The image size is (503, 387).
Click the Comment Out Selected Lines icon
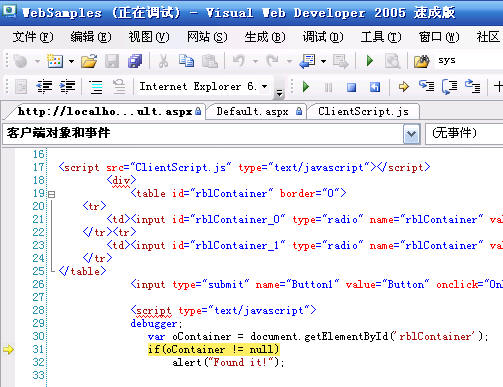pyautogui.click(x=96, y=87)
